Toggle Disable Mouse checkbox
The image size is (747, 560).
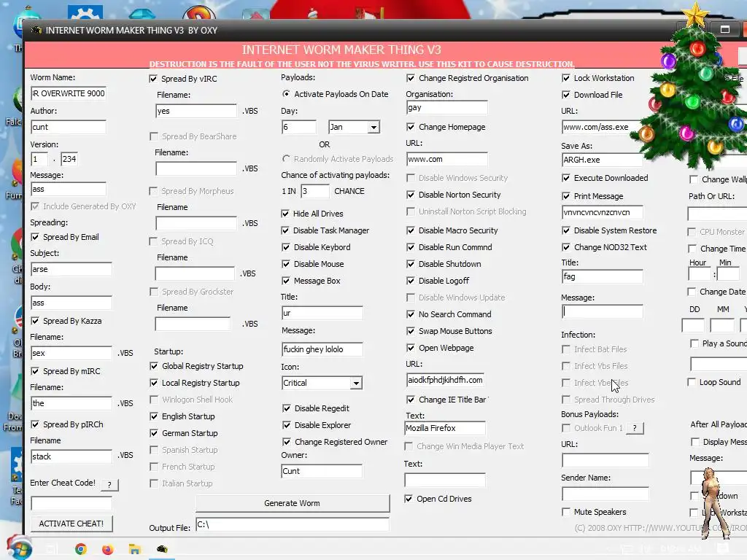point(285,264)
